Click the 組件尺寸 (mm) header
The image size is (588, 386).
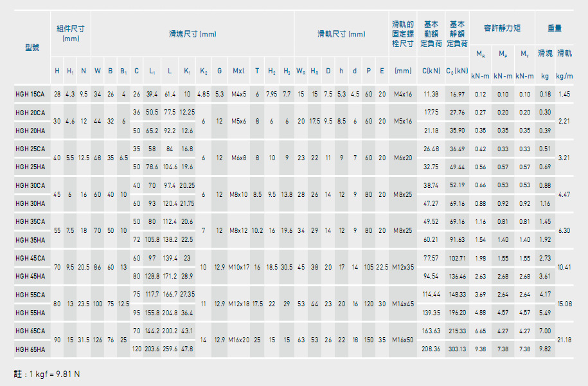[71, 33]
